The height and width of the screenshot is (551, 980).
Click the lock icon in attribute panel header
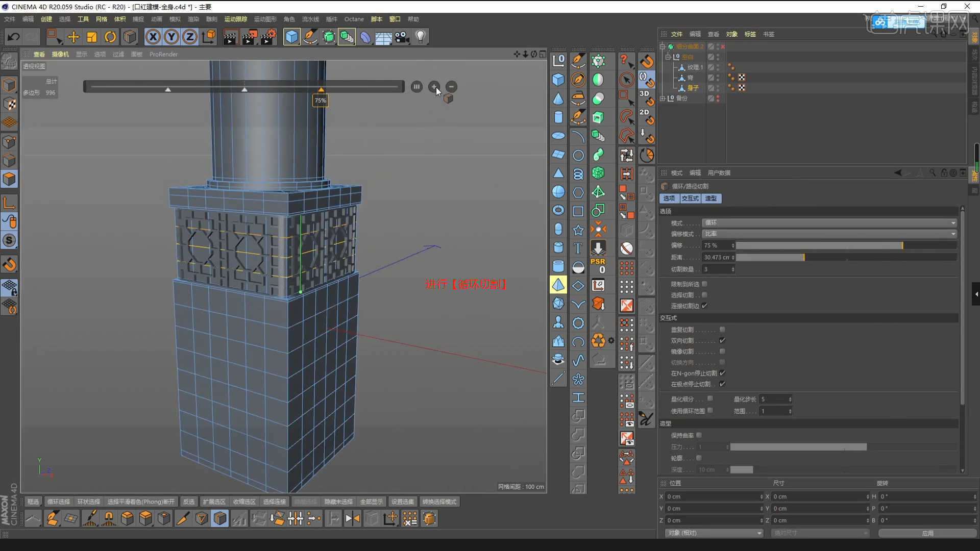(x=944, y=173)
